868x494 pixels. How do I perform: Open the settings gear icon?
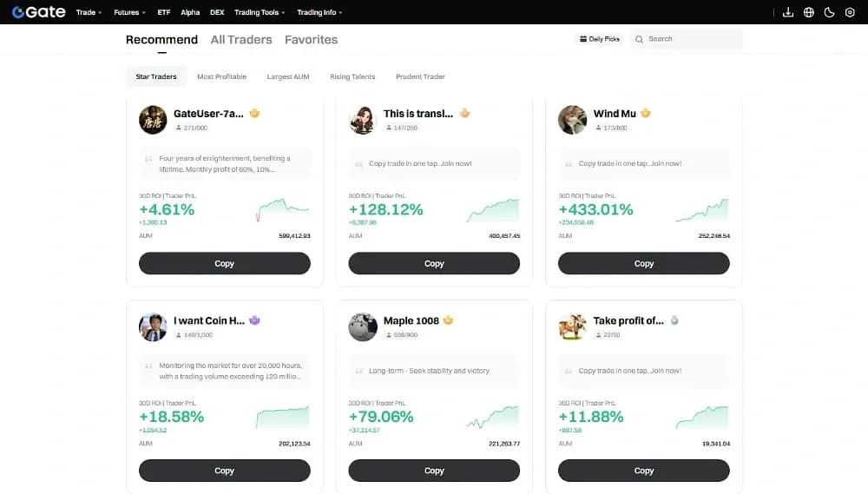[850, 12]
